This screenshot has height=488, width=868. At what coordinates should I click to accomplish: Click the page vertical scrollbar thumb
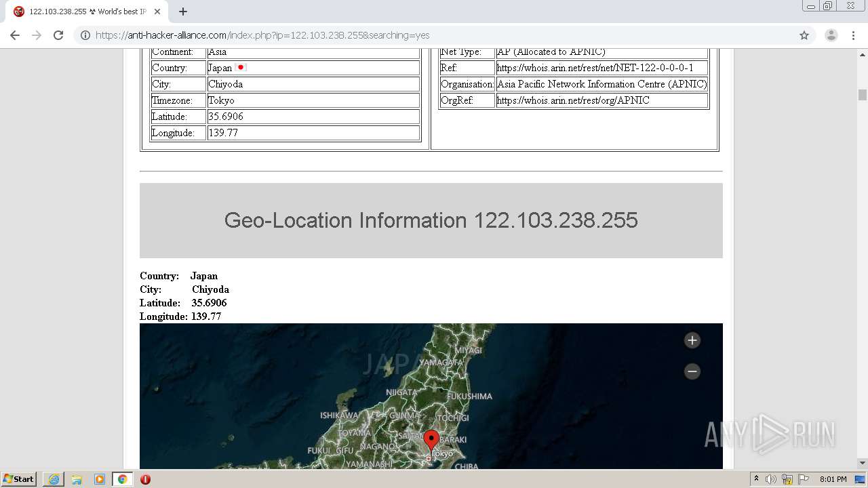pos(863,95)
